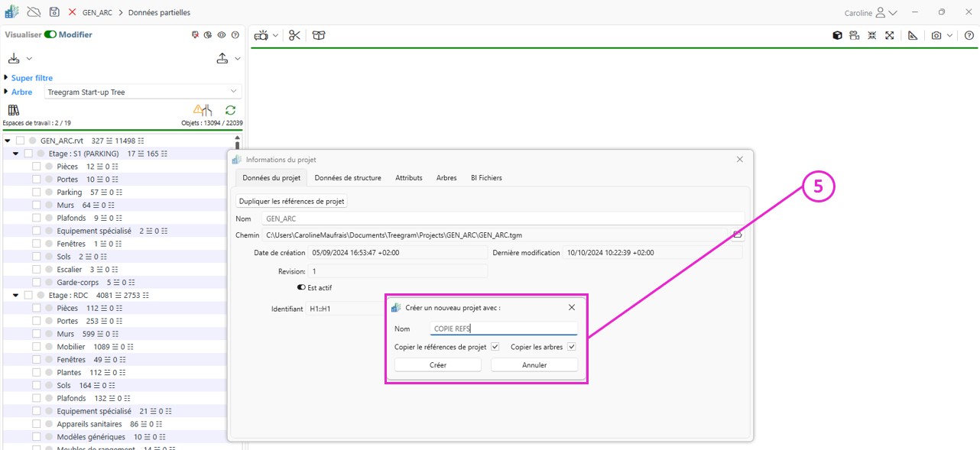Click the save disk icon

pos(54,12)
